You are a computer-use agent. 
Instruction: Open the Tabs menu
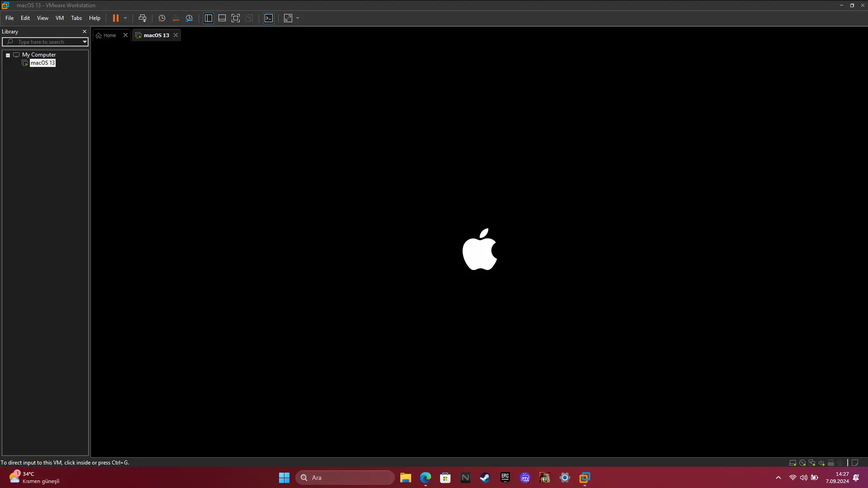(x=76, y=18)
